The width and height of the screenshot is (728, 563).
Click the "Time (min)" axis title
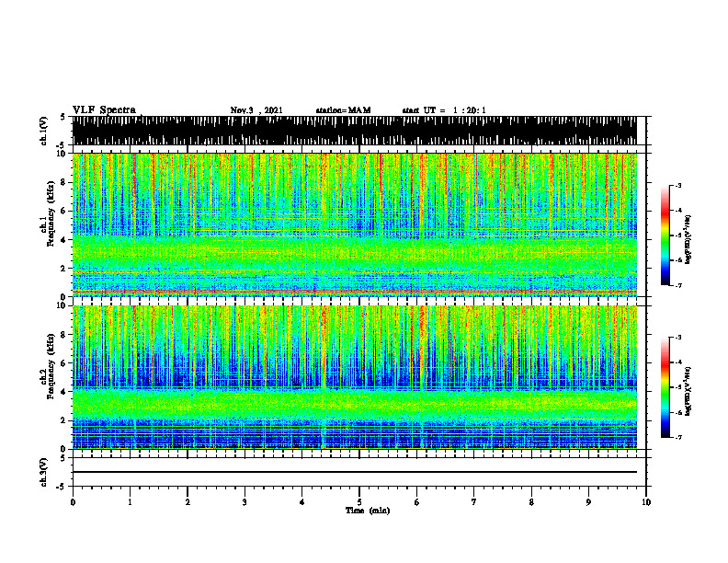(x=368, y=511)
